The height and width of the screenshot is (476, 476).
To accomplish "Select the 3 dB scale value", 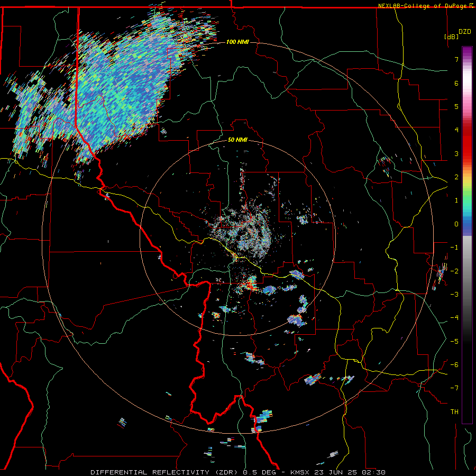I will click(x=456, y=153).
